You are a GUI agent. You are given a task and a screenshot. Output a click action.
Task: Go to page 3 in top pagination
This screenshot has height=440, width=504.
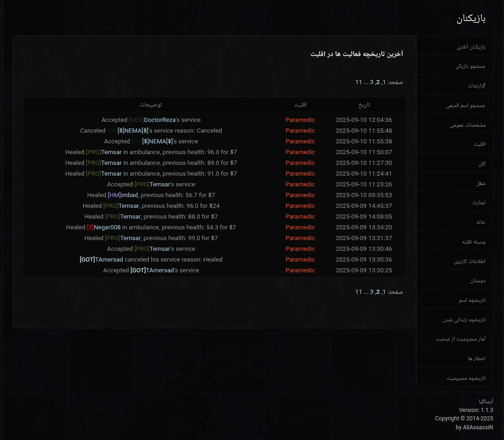[371, 82]
